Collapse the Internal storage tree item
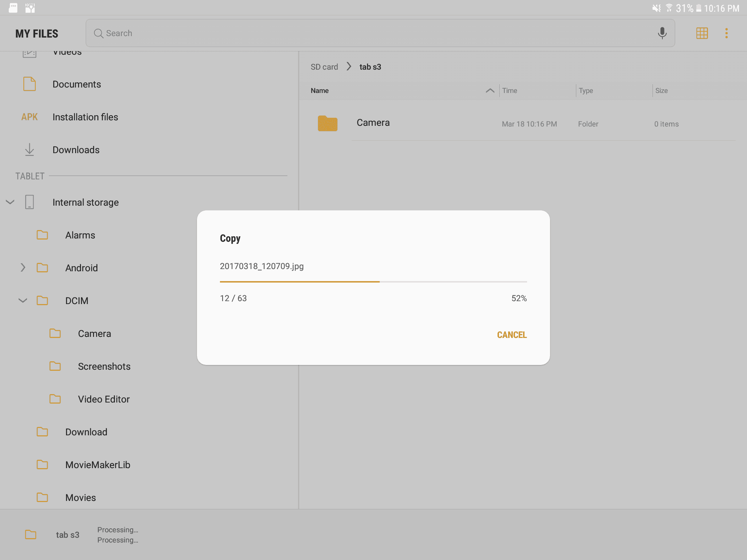747x560 pixels. point(10,202)
